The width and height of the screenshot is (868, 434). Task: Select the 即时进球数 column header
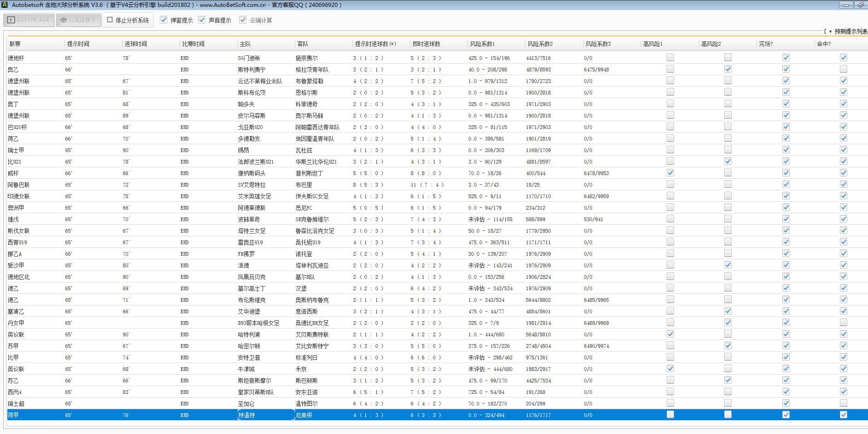coord(426,44)
